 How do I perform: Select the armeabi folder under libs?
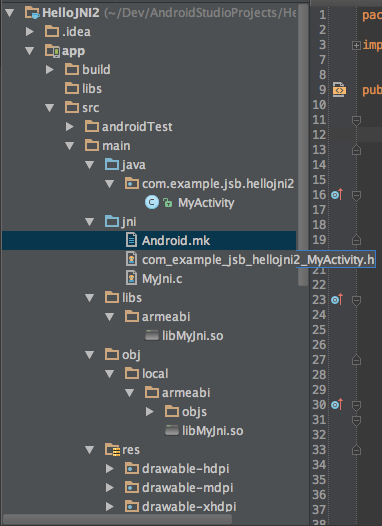pos(166,317)
